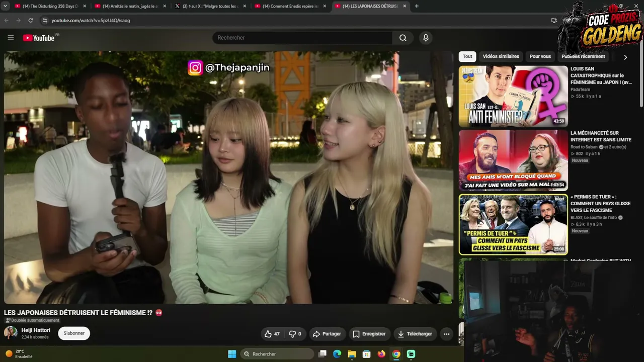Switch to the X 'Malgré toutes les' tab
The image size is (644, 362).
[x=210, y=6]
